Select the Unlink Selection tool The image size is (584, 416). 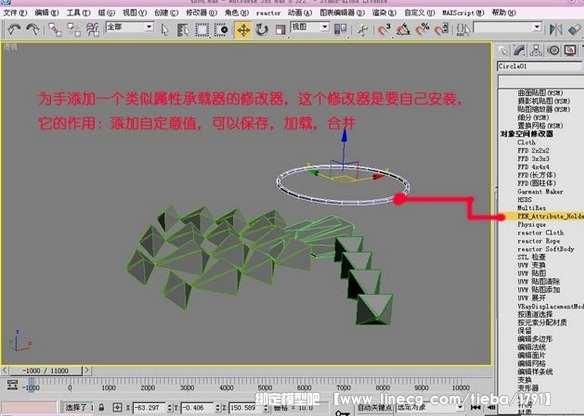click(73, 29)
